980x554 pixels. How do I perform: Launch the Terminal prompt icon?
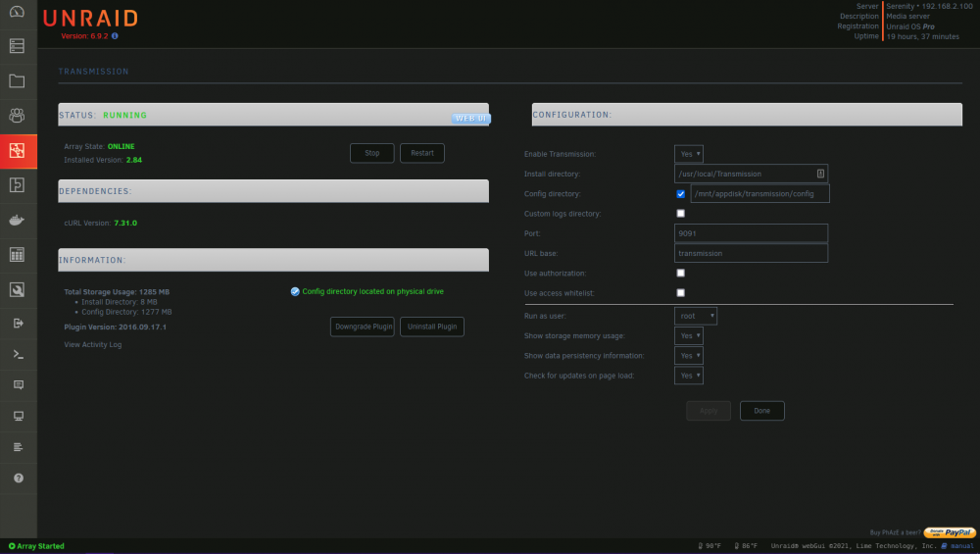pyautogui.click(x=18, y=355)
